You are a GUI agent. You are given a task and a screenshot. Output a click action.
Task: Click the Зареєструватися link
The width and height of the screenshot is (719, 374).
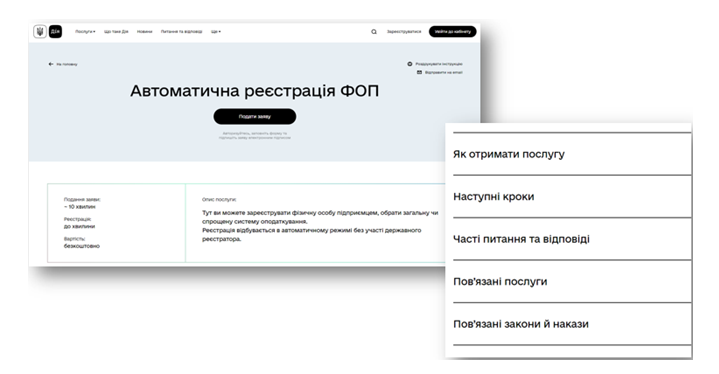(x=404, y=32)
